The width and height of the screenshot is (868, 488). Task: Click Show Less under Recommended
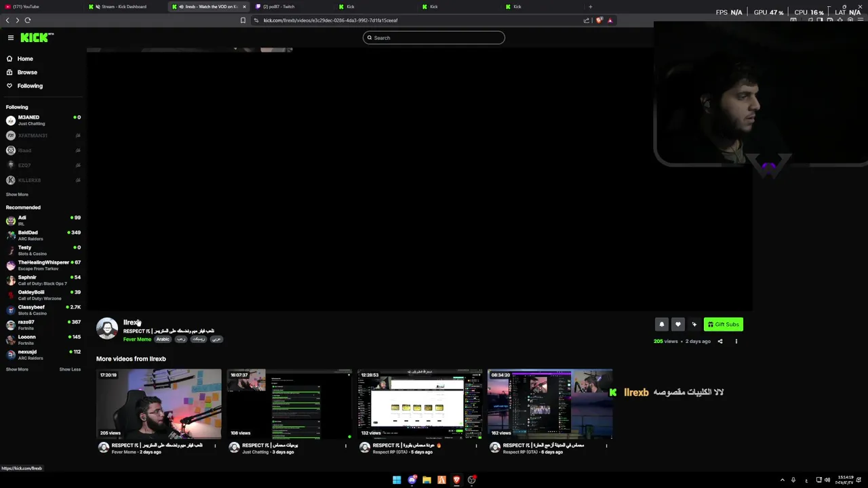tap(70, 369)
